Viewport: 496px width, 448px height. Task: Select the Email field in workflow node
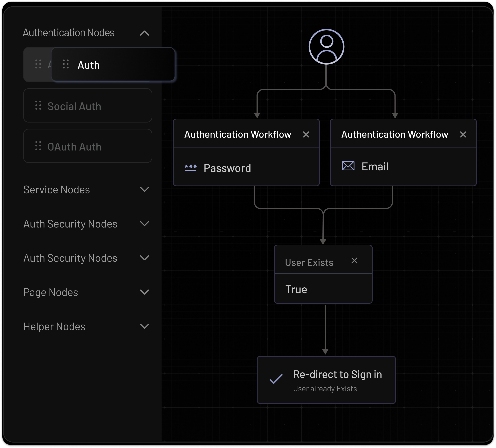tap(404, 167)
